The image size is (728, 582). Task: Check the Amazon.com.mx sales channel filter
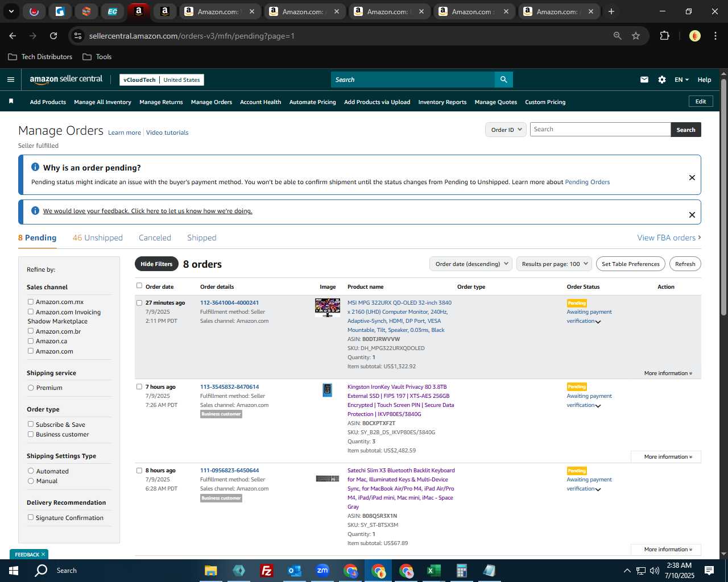click(31, 302)
